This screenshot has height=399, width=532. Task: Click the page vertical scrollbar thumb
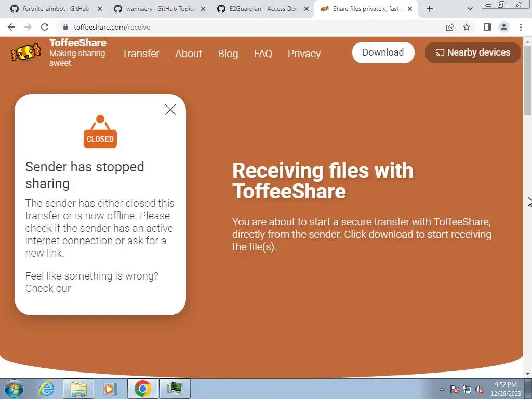(527, 79)
